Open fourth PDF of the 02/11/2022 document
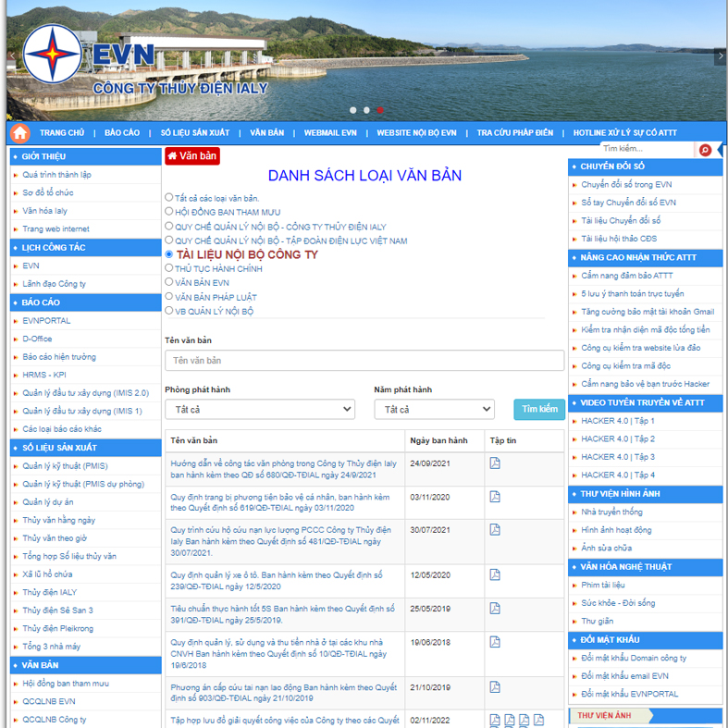The width and height of the screenshot is (728, 728). (538, 720)
